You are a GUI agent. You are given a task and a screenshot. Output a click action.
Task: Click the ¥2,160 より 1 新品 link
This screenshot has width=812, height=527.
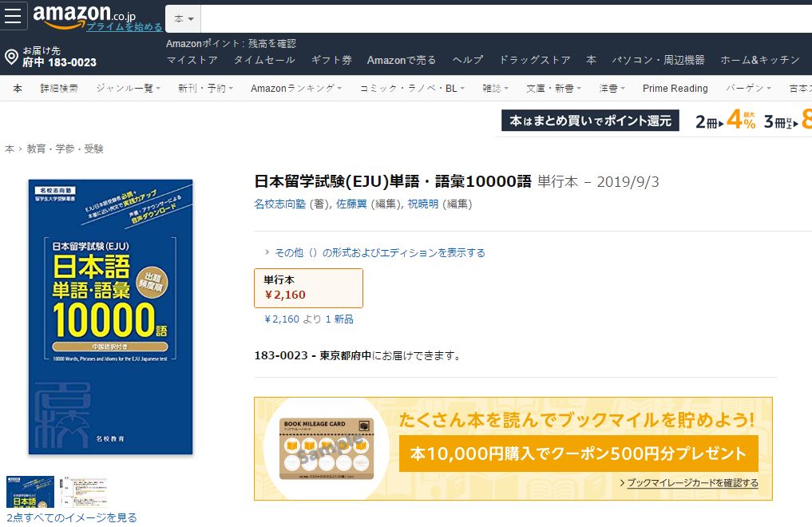pyautogui.click(x=309, y=319)
